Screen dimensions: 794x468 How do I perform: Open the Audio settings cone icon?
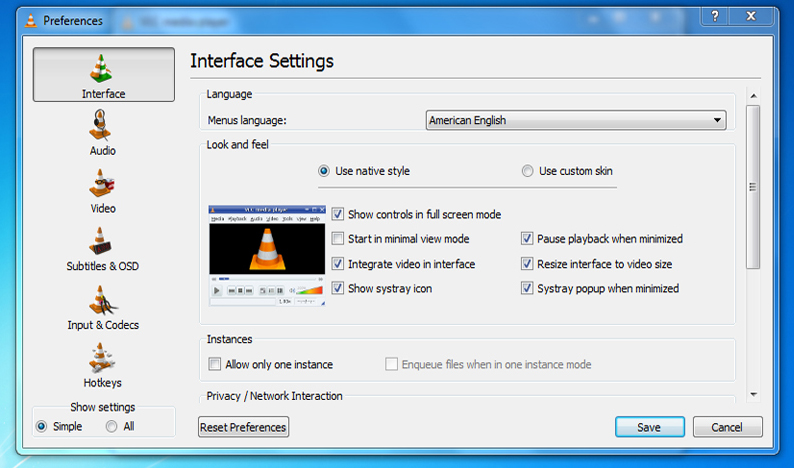click(103, 126)
